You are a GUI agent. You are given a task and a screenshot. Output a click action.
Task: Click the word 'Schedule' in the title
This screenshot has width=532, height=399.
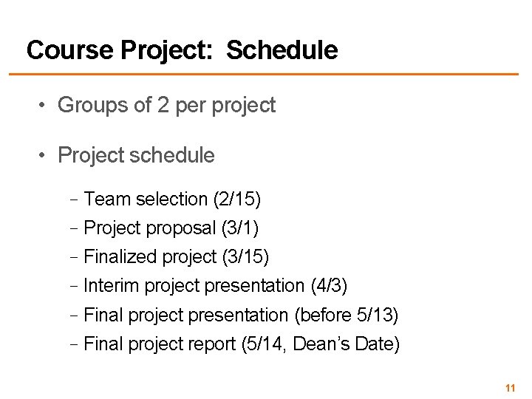click(x=282, y=50)
